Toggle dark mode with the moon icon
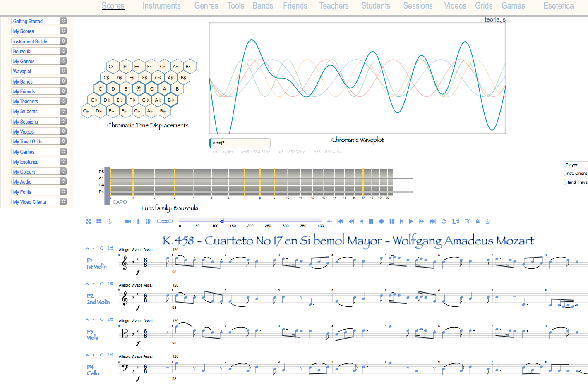Viewport: 588px width, 387px height. tap(109, 222)
